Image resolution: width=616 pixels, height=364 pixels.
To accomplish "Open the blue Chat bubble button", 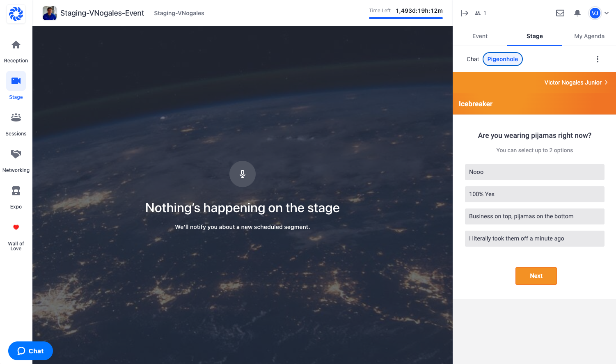I will 30,351.
